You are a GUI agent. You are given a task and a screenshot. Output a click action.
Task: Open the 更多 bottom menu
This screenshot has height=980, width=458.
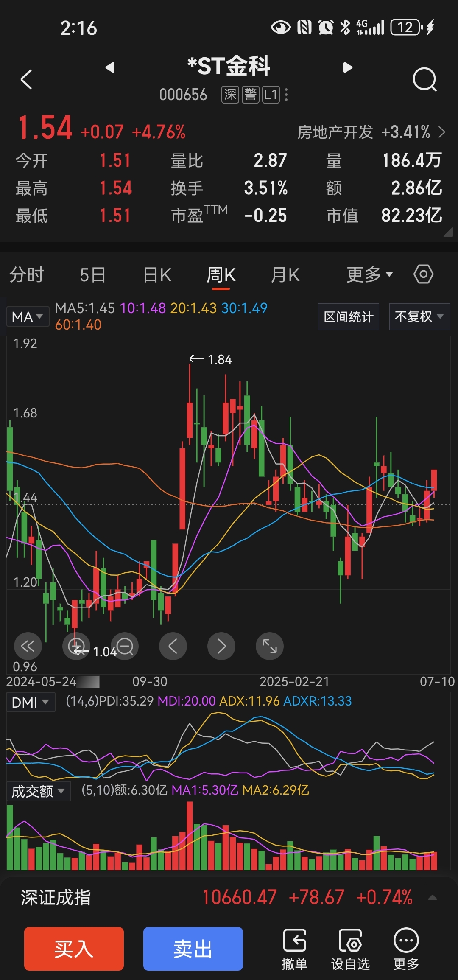pos(406,949)
